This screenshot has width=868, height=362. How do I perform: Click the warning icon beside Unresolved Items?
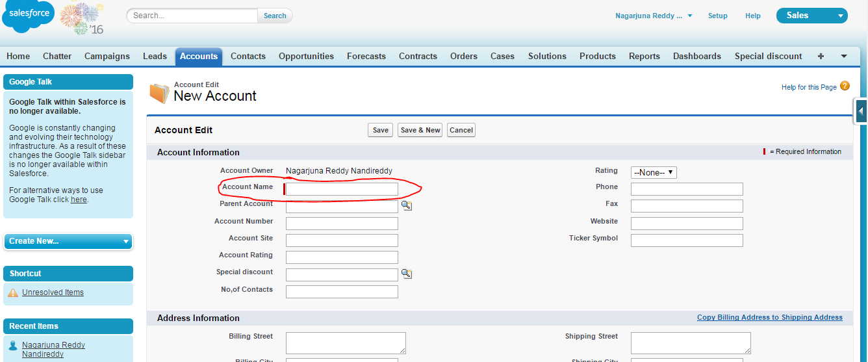coord(13,293)
